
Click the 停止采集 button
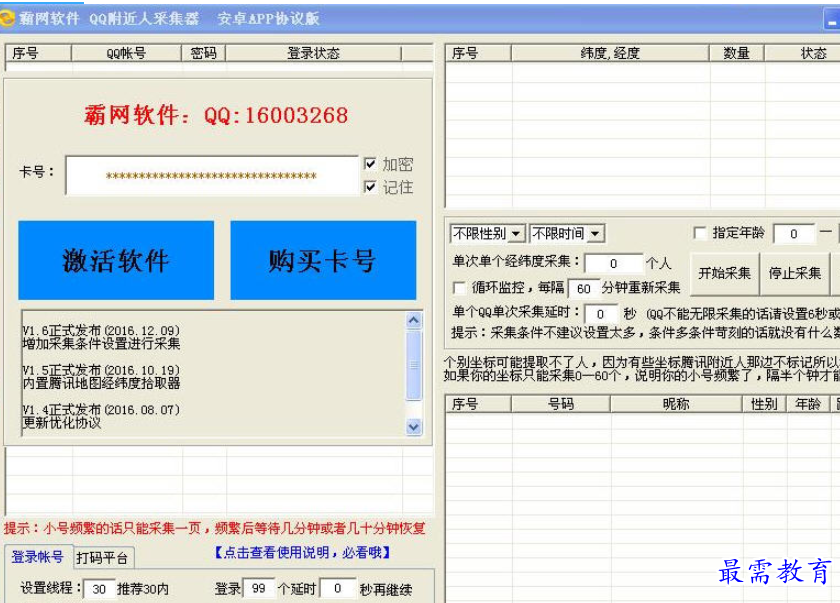pyautogui.click(x=794, y=273)
